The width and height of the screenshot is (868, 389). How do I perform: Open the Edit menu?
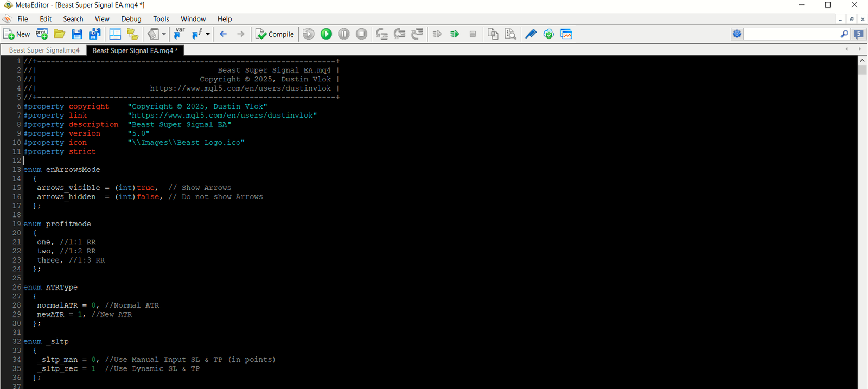point(46,19)
